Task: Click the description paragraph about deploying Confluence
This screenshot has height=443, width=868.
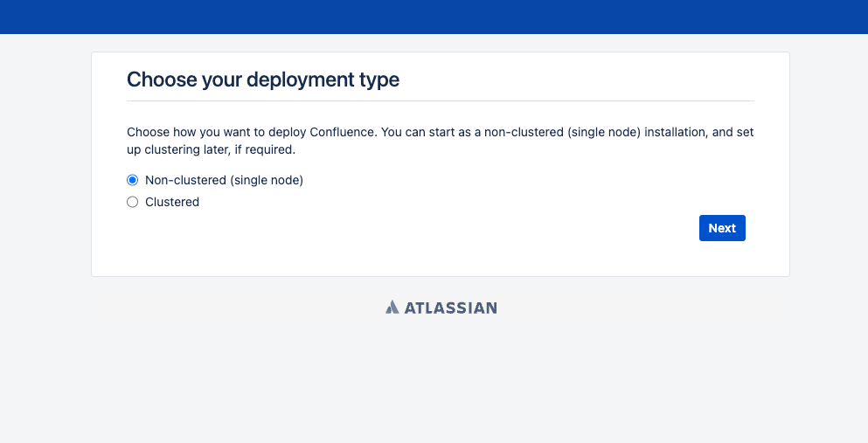Action: [440, 141]
